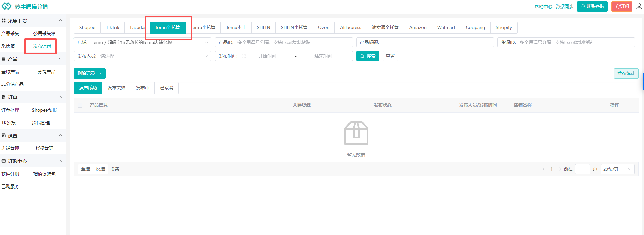Click the 联系客服 chat button
Image resolution: width=644 pixels, height=235 pixels.
pyautogui.click(x=592, y=6)
